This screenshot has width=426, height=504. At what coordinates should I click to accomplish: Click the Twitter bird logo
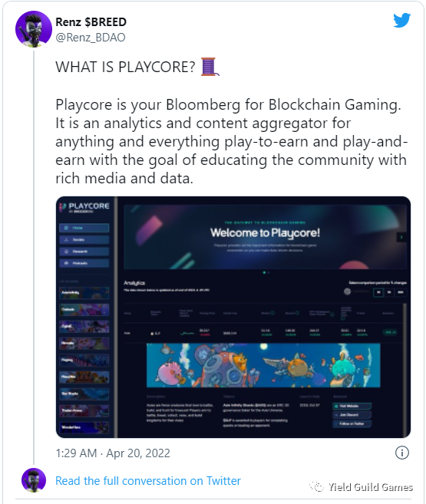401,21
